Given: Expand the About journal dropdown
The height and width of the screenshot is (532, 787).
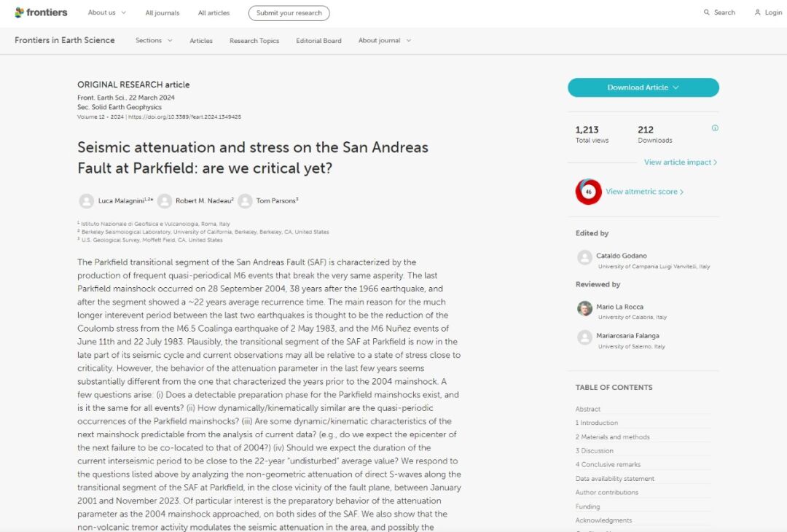Looking at the screenshot, I should (384, 41).
